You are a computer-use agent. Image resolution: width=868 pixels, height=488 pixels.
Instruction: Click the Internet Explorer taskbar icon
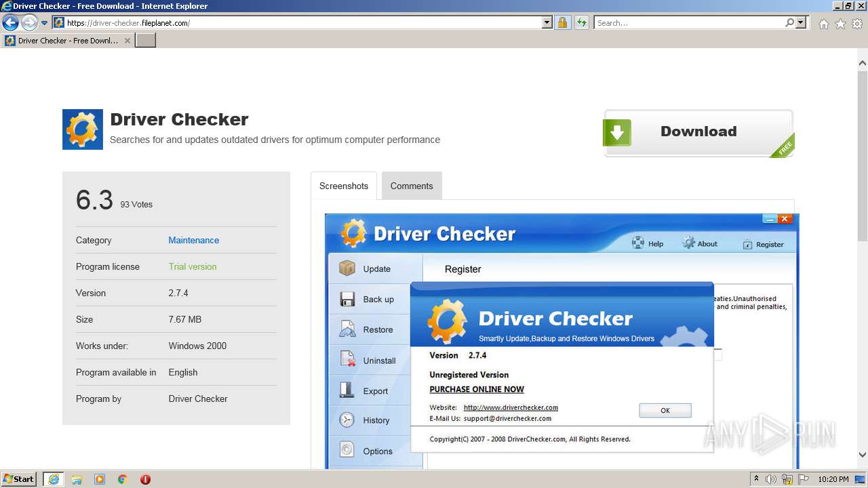click(53, 479)
